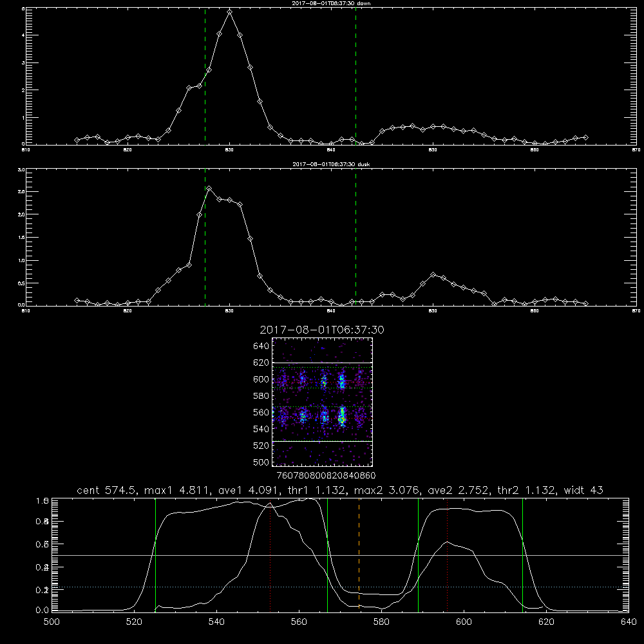Click the 'widt 43' value in stats line
The width and height of the screenshot is (644, 644).
(583, 490)
